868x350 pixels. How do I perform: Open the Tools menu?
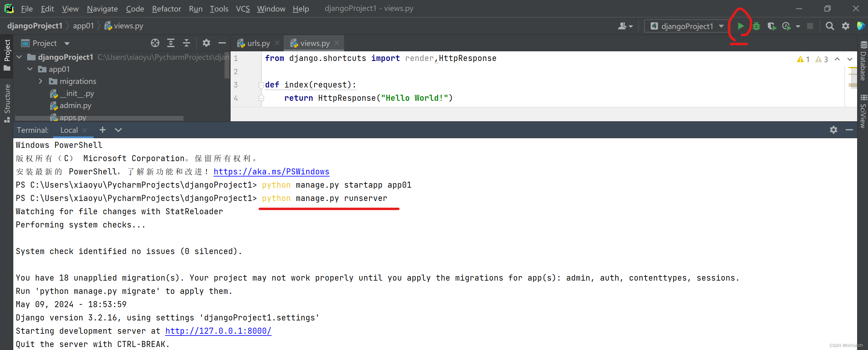(219, 9)
